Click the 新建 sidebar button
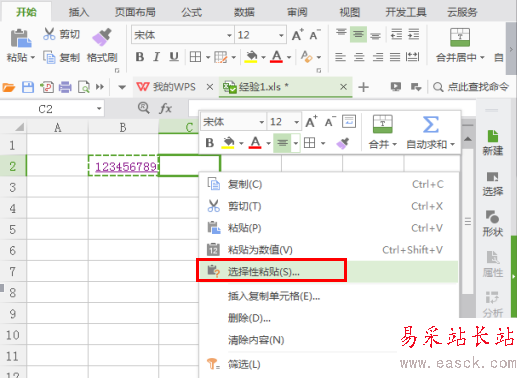517x378 pixels. click(493, 143)
